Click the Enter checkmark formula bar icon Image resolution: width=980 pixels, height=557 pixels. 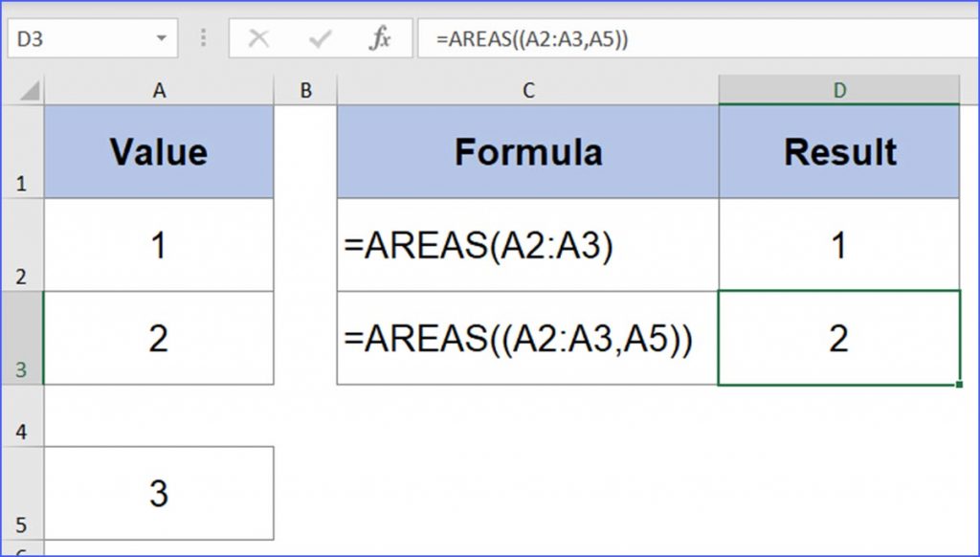[320, 38]
